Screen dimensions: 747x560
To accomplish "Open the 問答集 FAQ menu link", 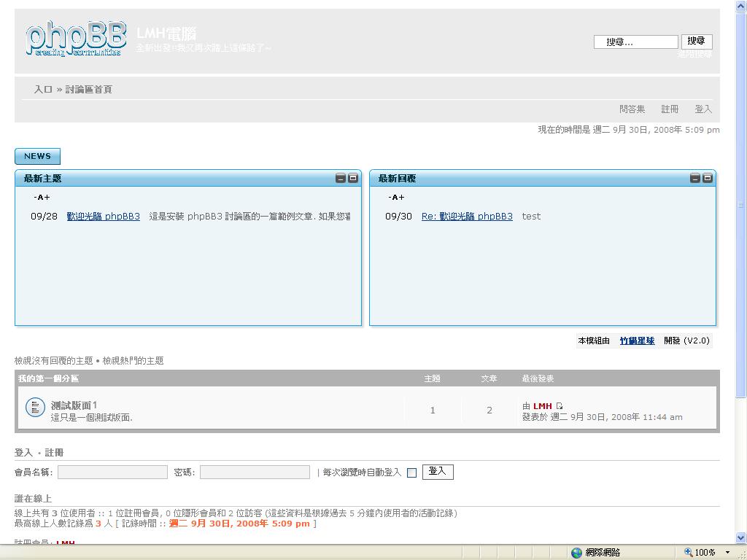I will 632,109.
